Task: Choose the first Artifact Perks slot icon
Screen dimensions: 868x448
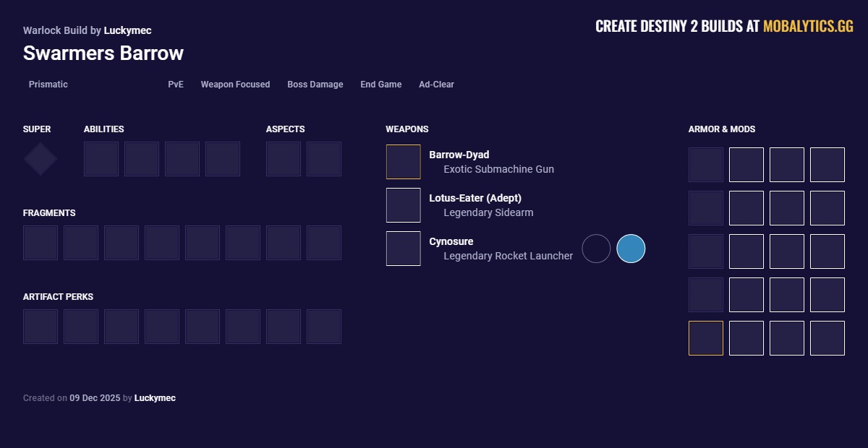Action: [41, 327]
